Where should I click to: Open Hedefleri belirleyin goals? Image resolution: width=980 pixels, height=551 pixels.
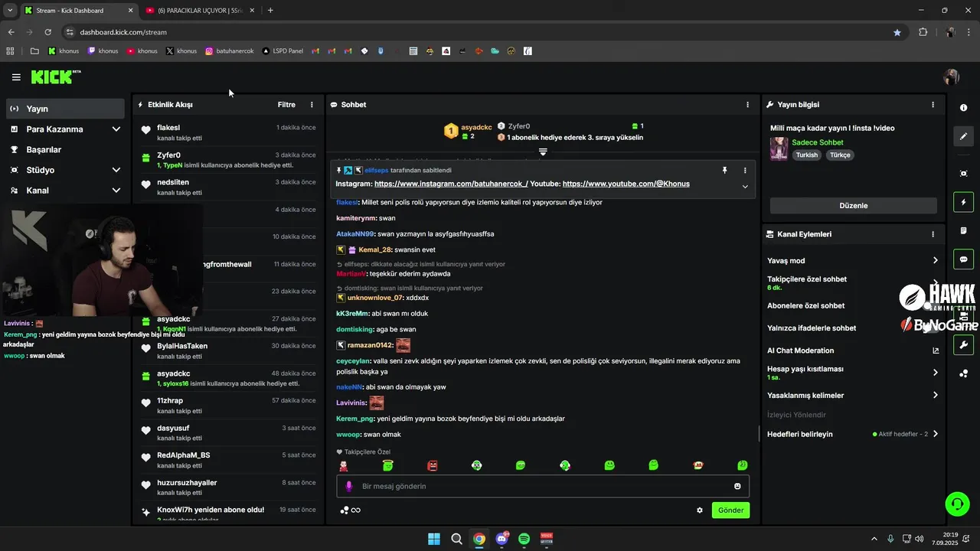click(853, 434)
